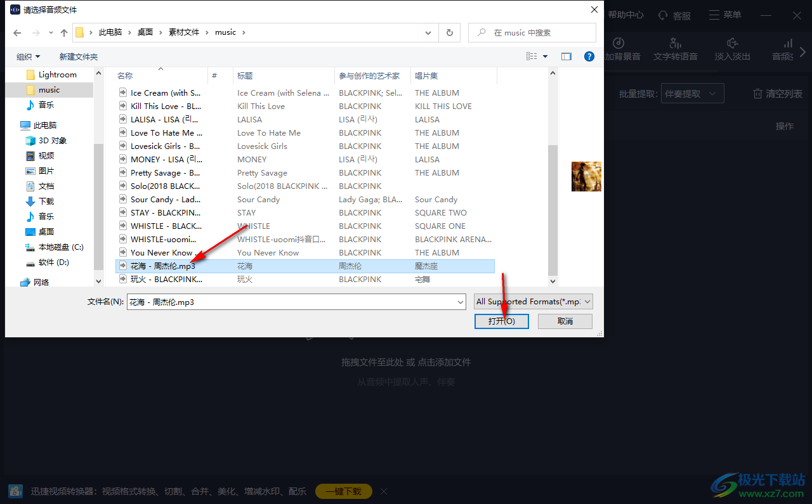Click the 打开(O) button
812x504 pixels.
(501, 321)
